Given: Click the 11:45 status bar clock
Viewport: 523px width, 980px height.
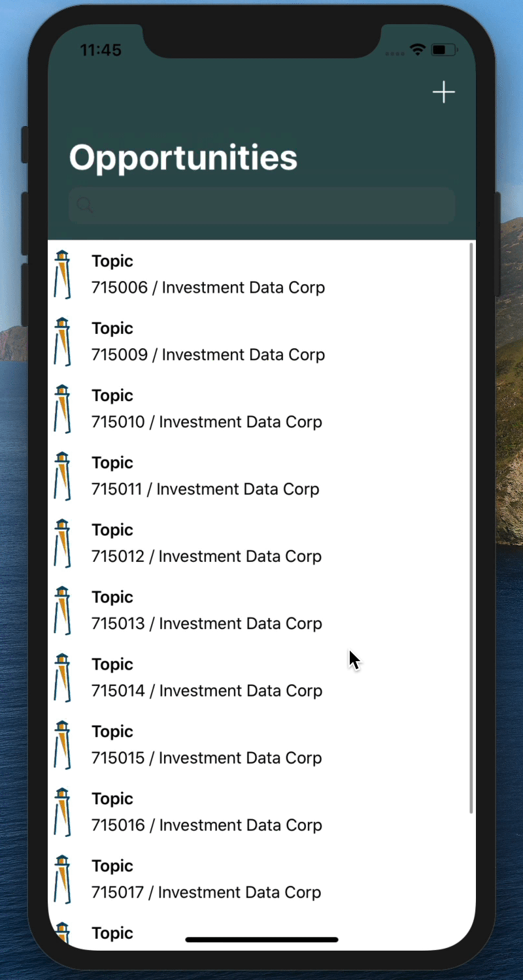Looking at the screenshot, I should [101, 50].
